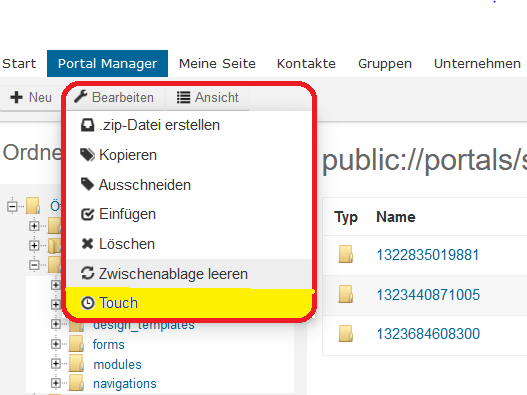Screen dimensions: 527x395
Task: Open the Ansicht menu
Action: [207, 97]
